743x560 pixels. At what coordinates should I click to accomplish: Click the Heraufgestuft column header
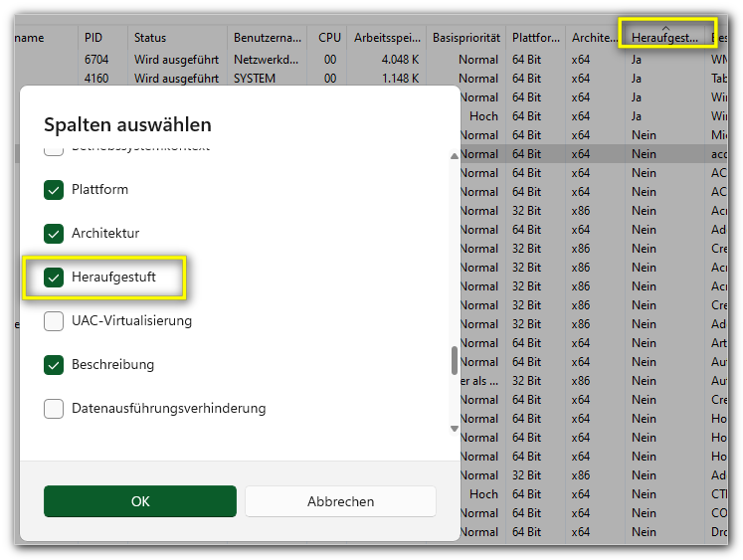pyautogui.click(x=664, y=38)
